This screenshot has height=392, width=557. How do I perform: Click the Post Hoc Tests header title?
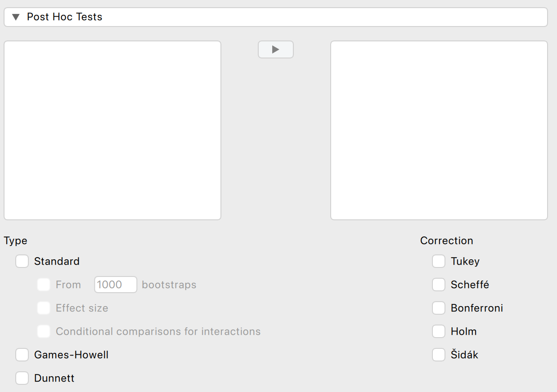(x=65, y=17)
